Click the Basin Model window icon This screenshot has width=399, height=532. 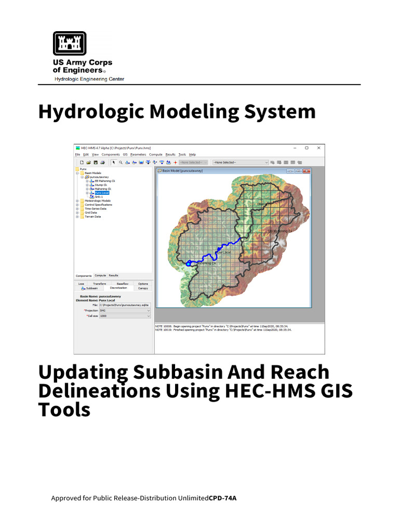pos(160,170)
